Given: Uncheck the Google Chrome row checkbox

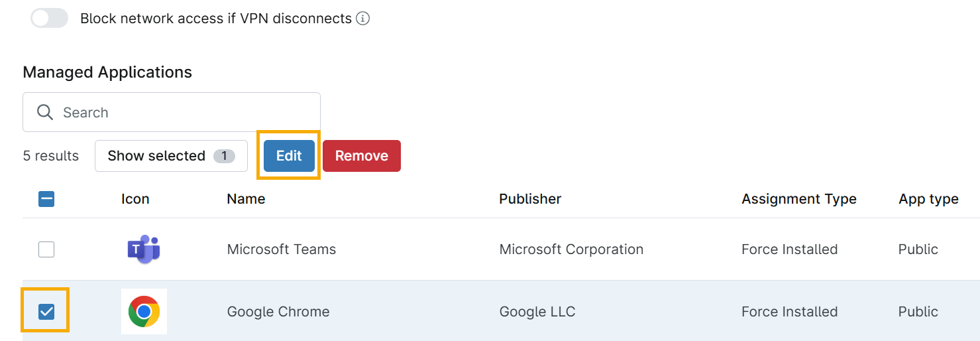Looking at the screenshot, I should click(46, 311).
